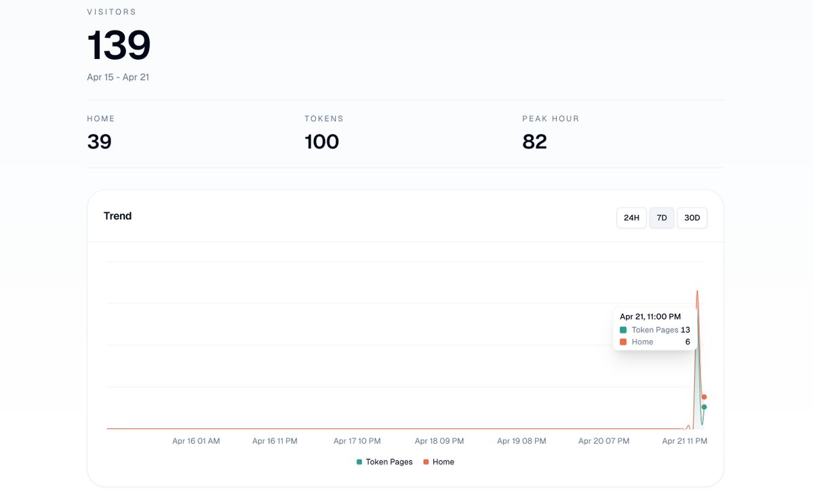813x504 pixels.
Task: Click the HOME stat showing 39
Action: [x=99, y=142]
